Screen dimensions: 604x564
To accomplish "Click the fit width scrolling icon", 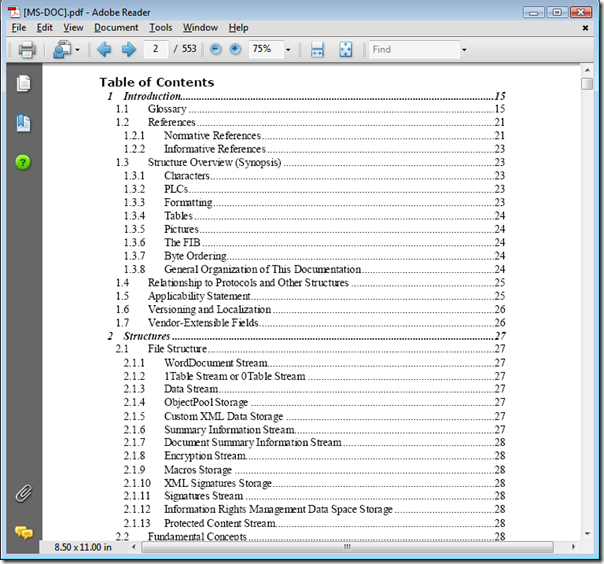I will pos(318,49).
